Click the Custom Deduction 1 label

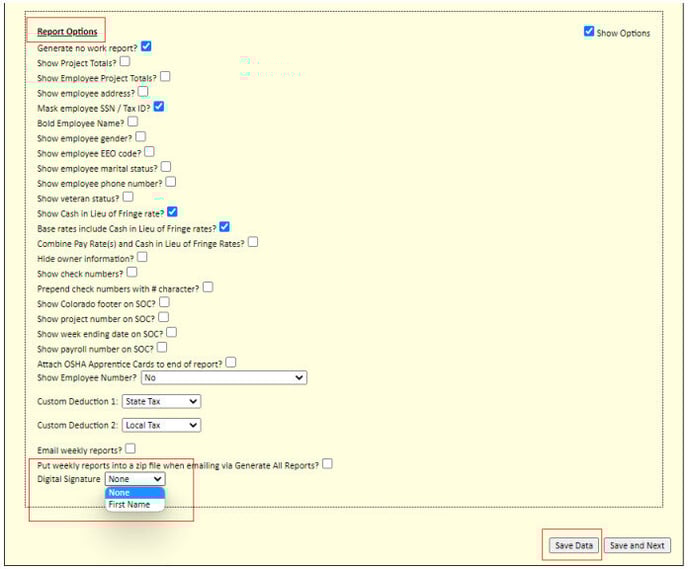[x=77, y=401]
